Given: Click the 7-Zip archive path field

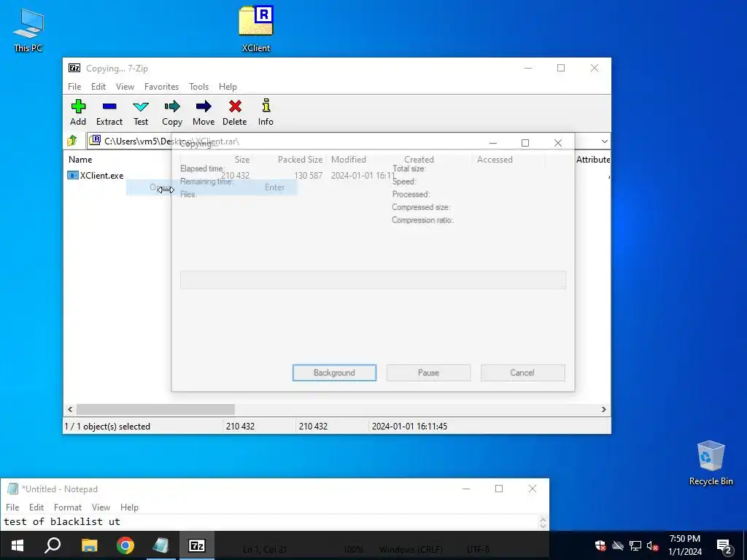Looking at the screenshot, I should (342, 141).
